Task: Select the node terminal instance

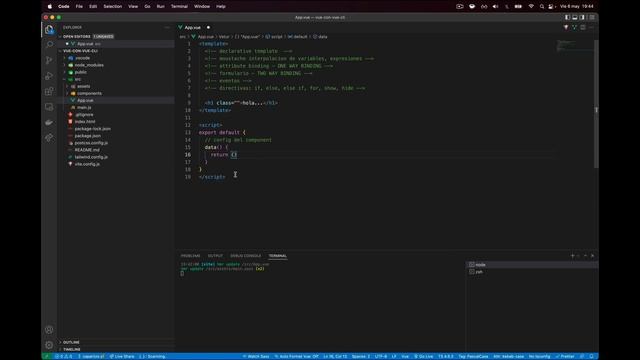Action: pyautogui.click(x=532, y=265)
